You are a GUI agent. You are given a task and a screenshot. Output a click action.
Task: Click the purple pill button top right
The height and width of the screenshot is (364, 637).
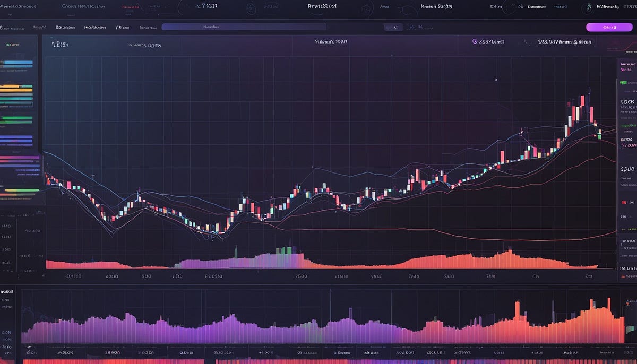point(609,27)
